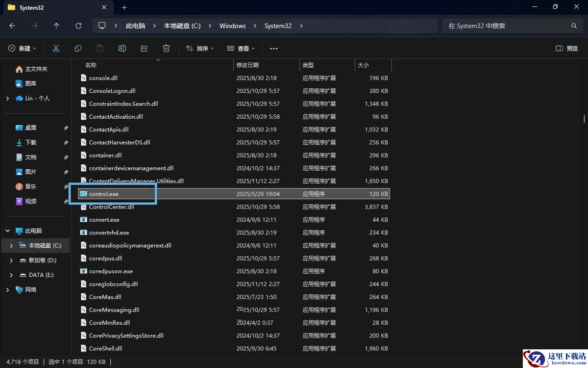Toggle the 预览 preview pane

(x=567, y=49)
